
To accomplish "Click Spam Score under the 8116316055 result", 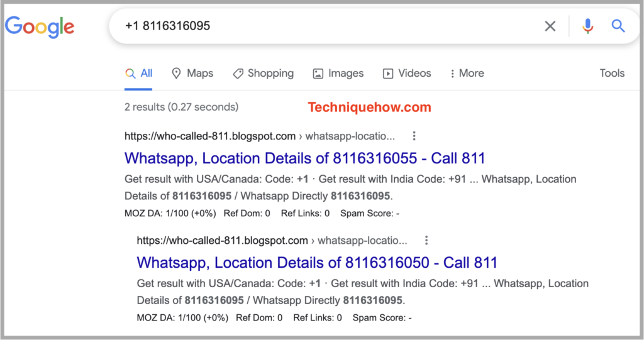I will click(x=370, y=213).
